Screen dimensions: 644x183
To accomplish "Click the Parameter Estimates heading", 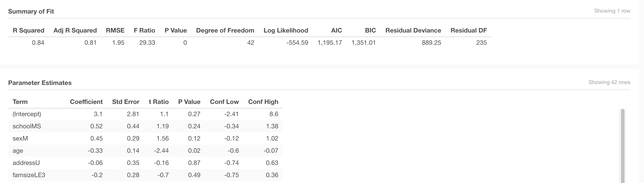I will pos(40,83).
